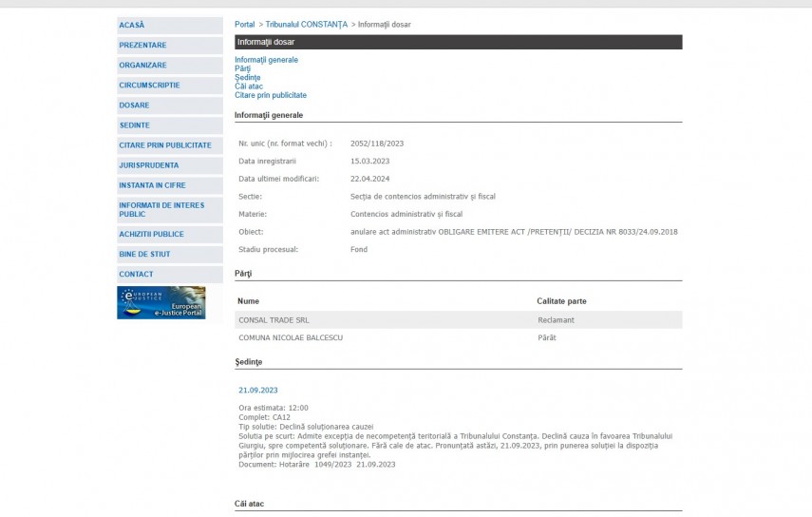The height and width of the screenshot is (517, 812).
Task: Click the Portal breadcrumb link
Action: point(244,25)
